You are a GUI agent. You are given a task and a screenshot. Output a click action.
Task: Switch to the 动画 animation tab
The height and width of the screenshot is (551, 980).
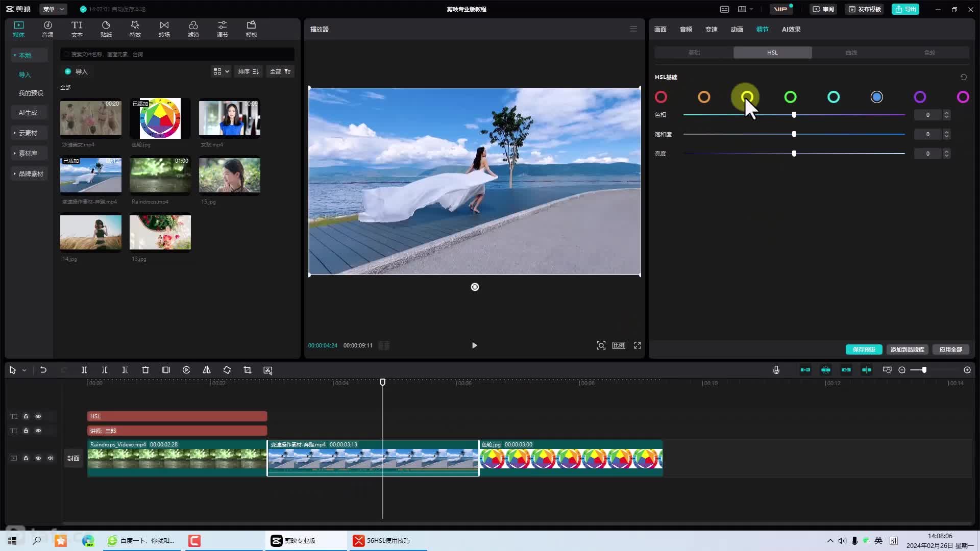737,29
